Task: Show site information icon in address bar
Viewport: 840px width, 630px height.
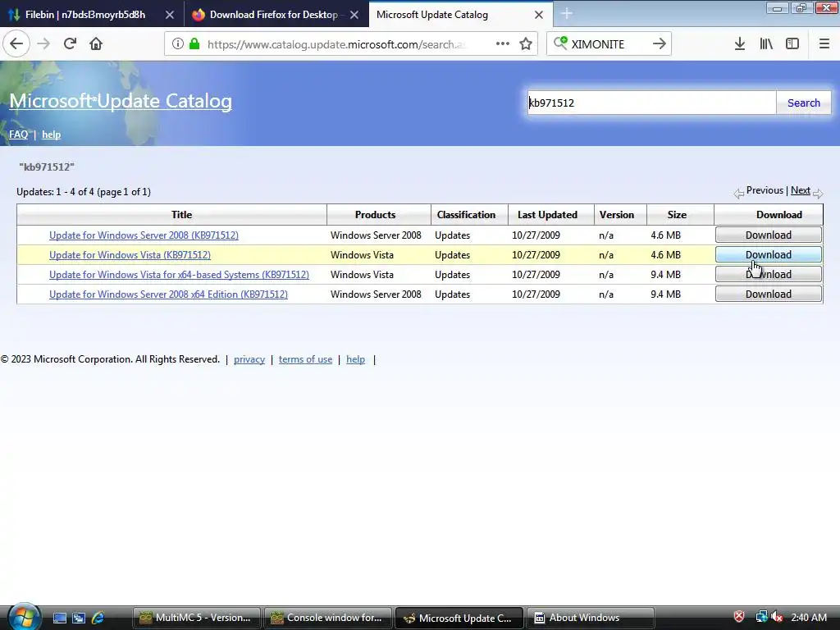Action: (x=178, y=44)
